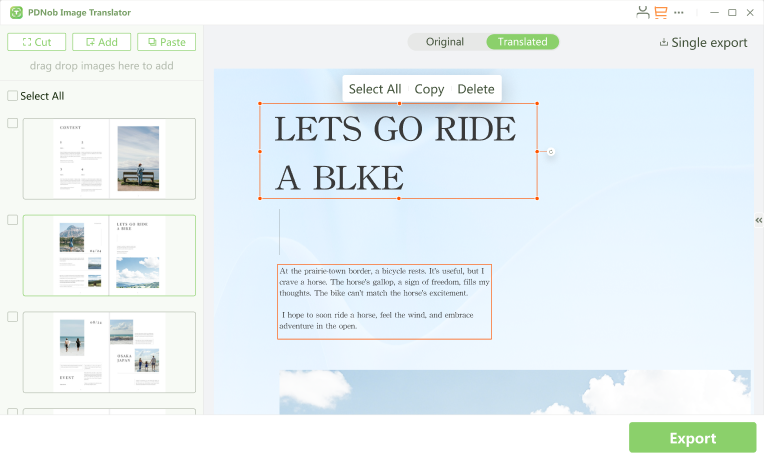Check the second thumbnail's checkbox
This screenshot has height=458, width=764.
[12, 220]
